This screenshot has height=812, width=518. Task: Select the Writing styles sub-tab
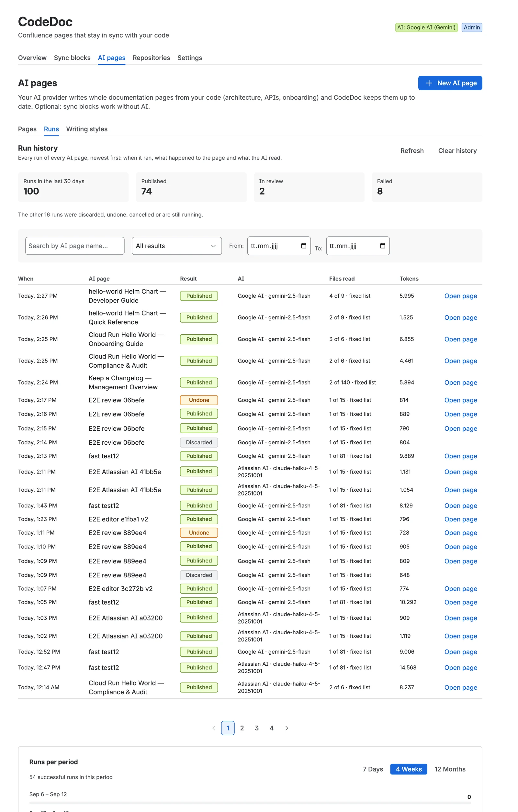[87, 129]
